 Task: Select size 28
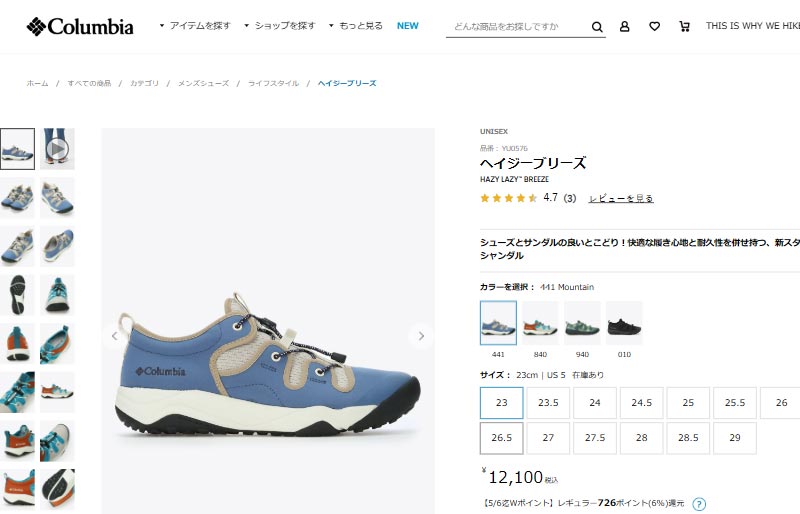(x=642, y=438)
